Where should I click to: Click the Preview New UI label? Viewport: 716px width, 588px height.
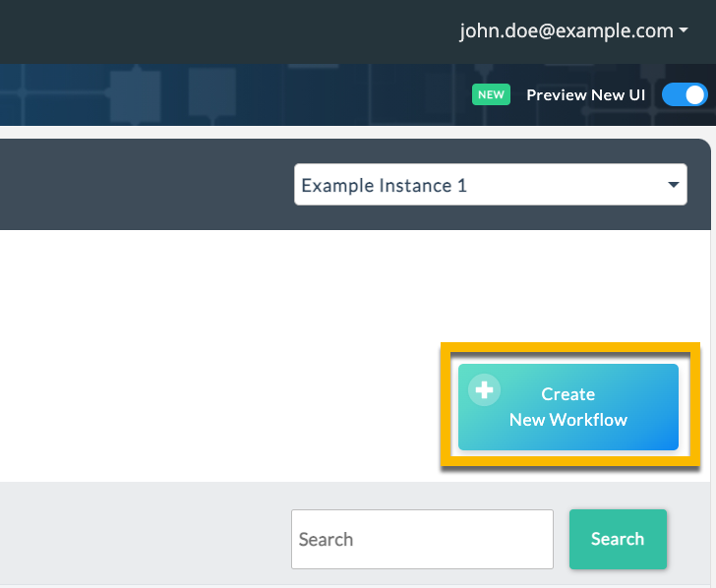(586, 95)
